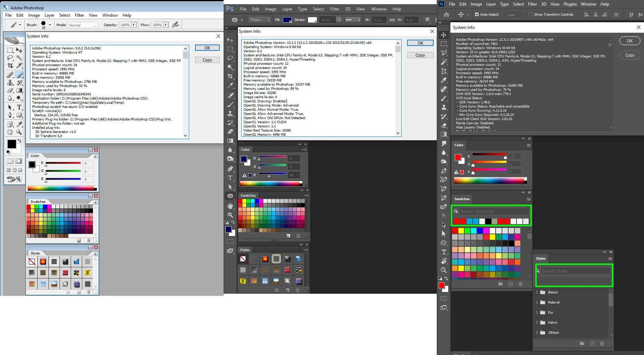Open the Opacity slider arrow in CS2 options bar
644x355 pixels.
coord(134,25)
